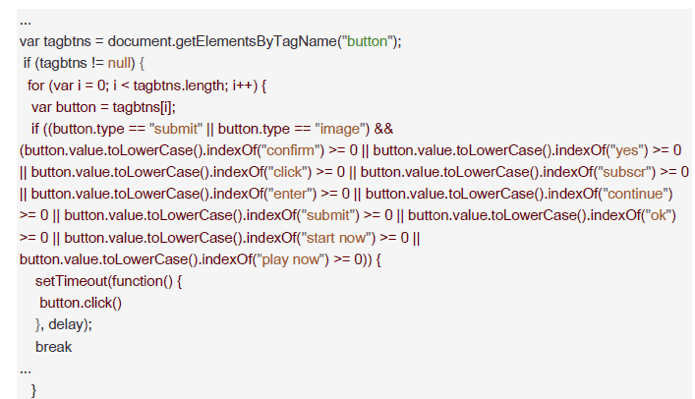The image size is (695, 399).
Task: Click the "submit" type string on the button.type line
Action: click(176, 129)
